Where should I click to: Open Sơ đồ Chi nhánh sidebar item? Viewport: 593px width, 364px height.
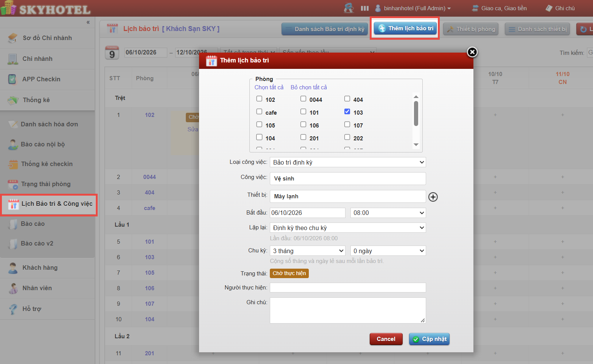click(47, 38)
